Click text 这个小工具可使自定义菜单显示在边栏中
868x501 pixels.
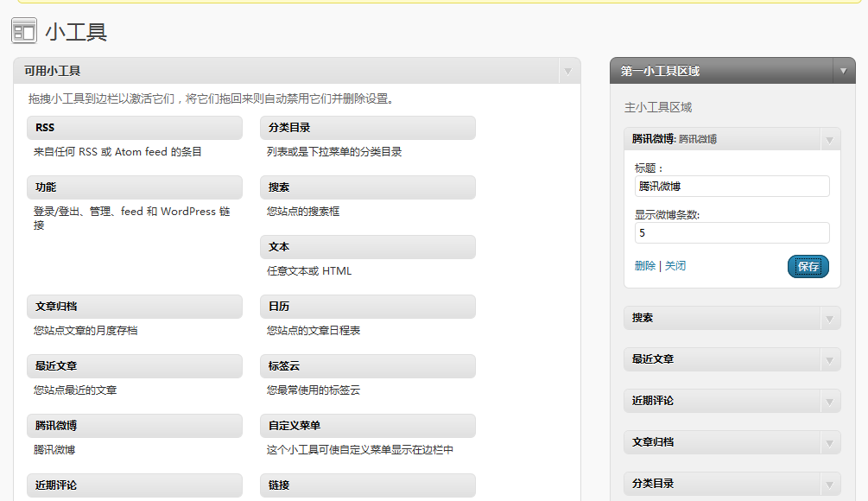(360, 449)
